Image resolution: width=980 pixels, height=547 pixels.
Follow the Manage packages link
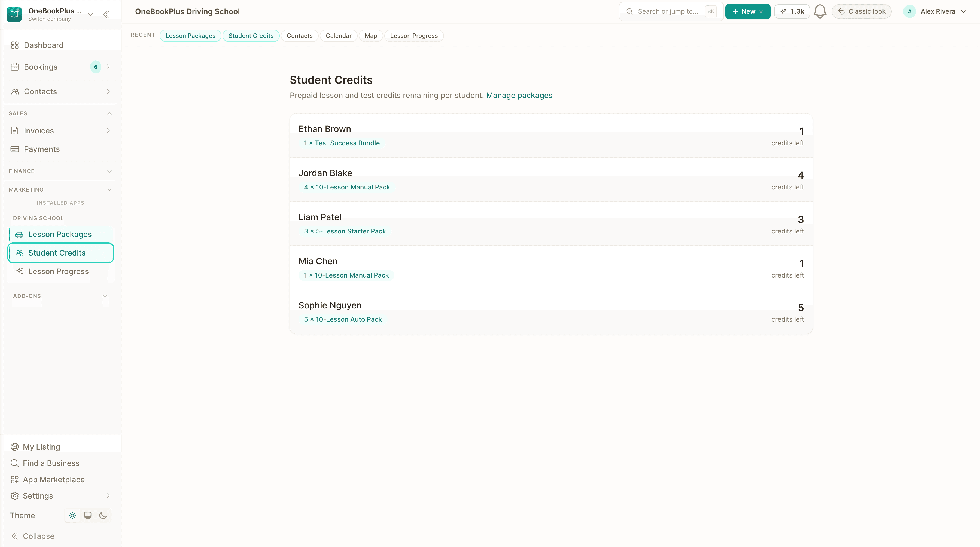pyautogui.click(x=519, y=96)
